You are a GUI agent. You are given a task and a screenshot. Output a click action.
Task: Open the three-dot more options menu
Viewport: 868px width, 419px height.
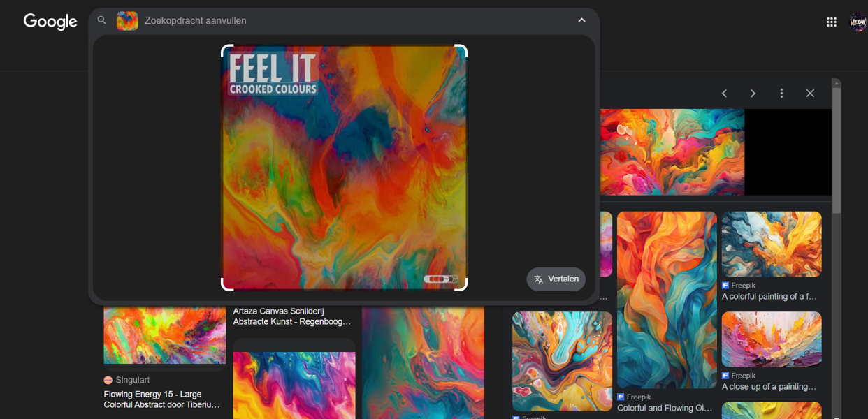[x=781, y=94]
